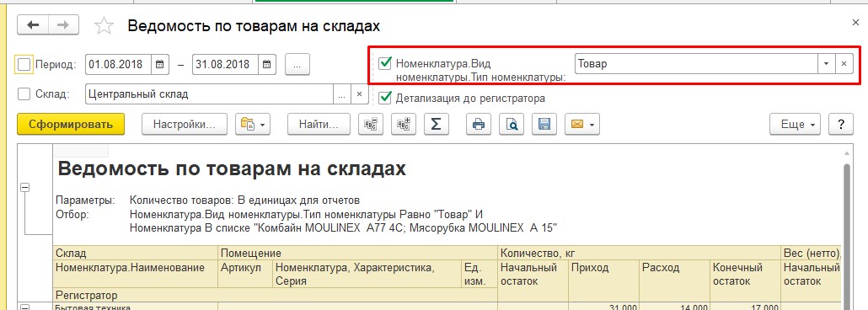Viewport: 868px width, 310px height.
Task: Save report with floppy disk icon
Action: (x=544, y=124)
